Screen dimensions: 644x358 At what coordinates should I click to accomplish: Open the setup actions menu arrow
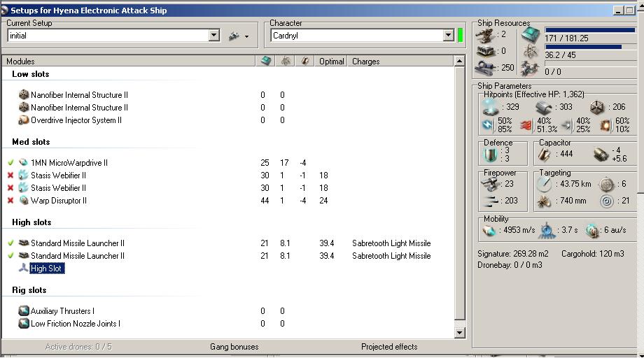pyautogui.click(x=246, y=36)
